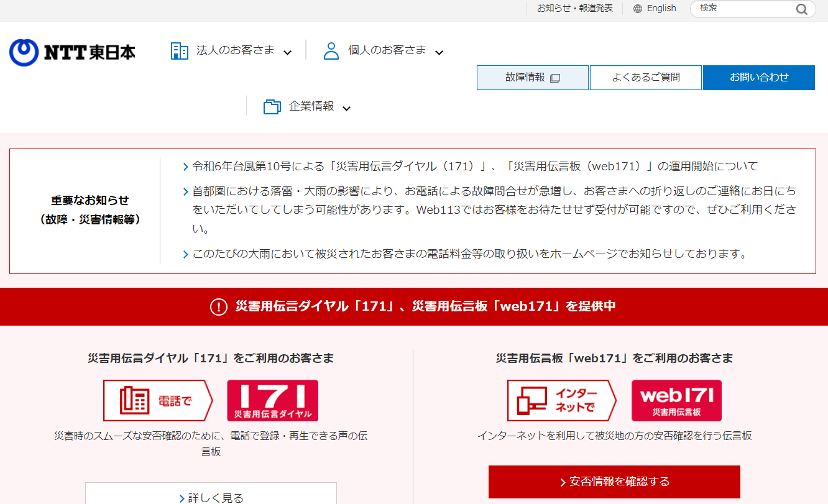Click the お問い合わせ button
The width and height of the screenshot is (828, 504).
[759, 78]
